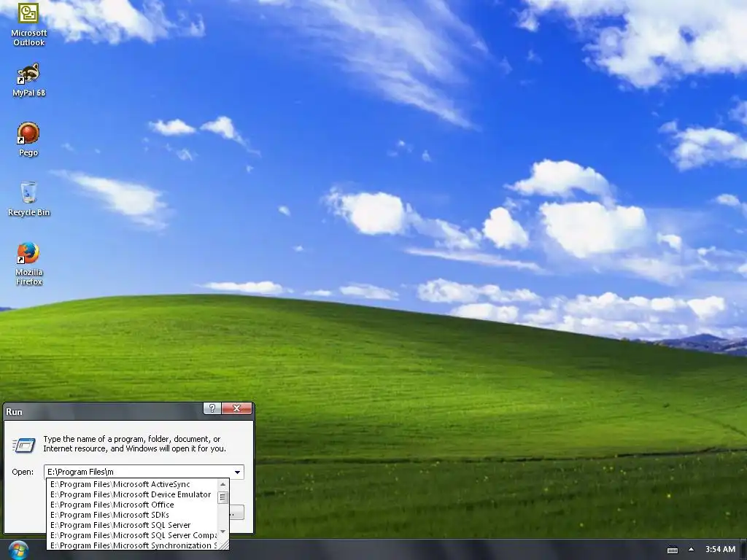747x560 pixels.
Task: Click the autocomplete list scroll-up arrow
Action: click(222, 484)
